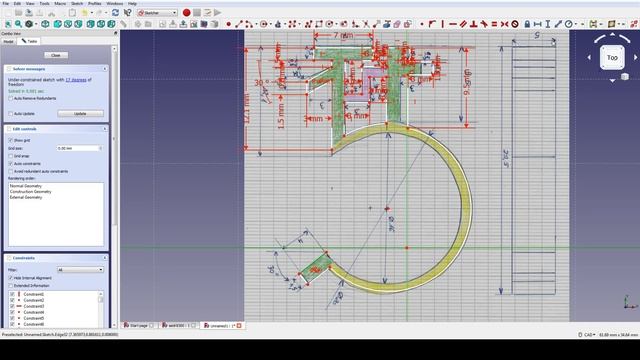The width and height of the screenshot is (640, 360).
Task: Collapse the Constraints panel
Action: click(105, 258)
